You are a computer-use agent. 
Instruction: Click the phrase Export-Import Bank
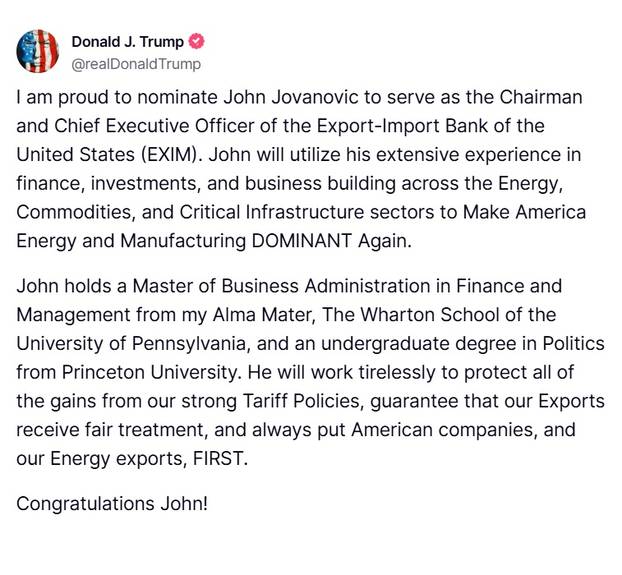(402, 126)
